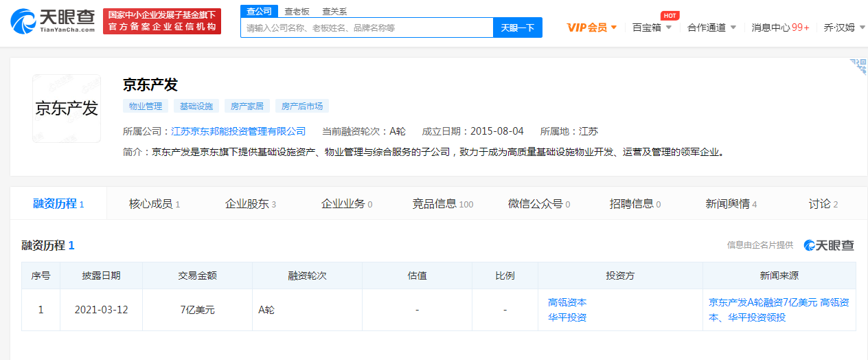
Task: Switch to the 企业业务 tab
Action: tap(347, 203)
